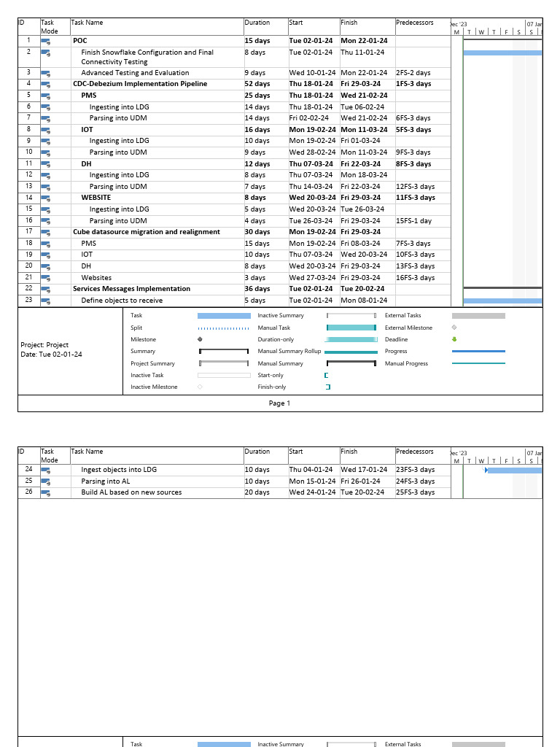Click the Predecessors column header on page 1
This screenshot has width=560, height=747.
click(414, 23)
